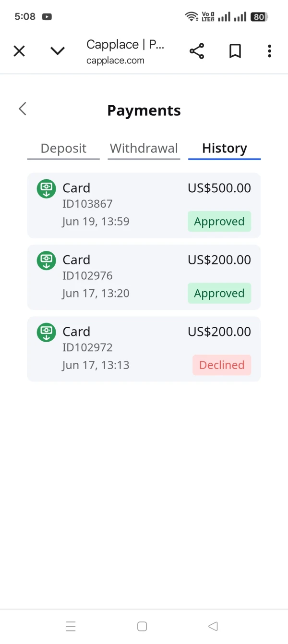Switch to the Withdrawal tab
The image size is (288, 644).
click(144, 149)
